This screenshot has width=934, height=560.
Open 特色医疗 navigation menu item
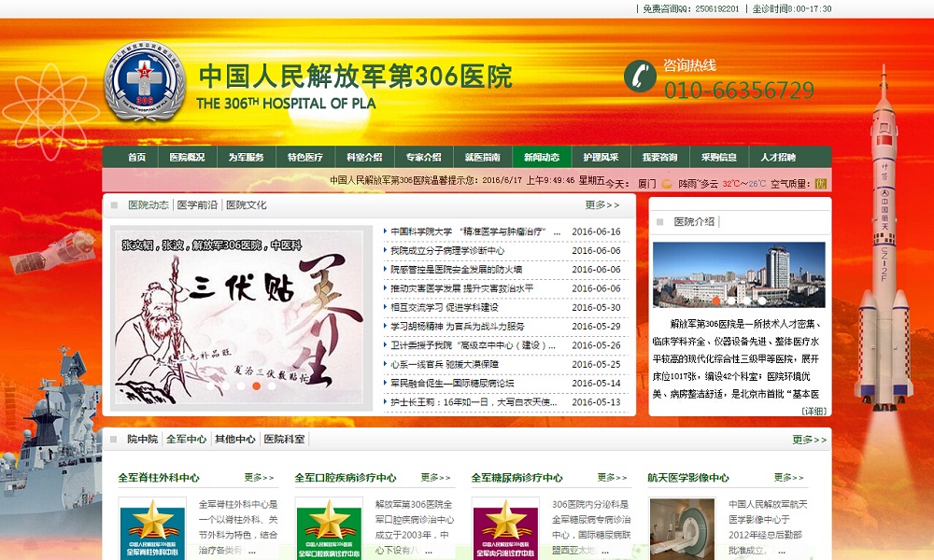[305, 157]
